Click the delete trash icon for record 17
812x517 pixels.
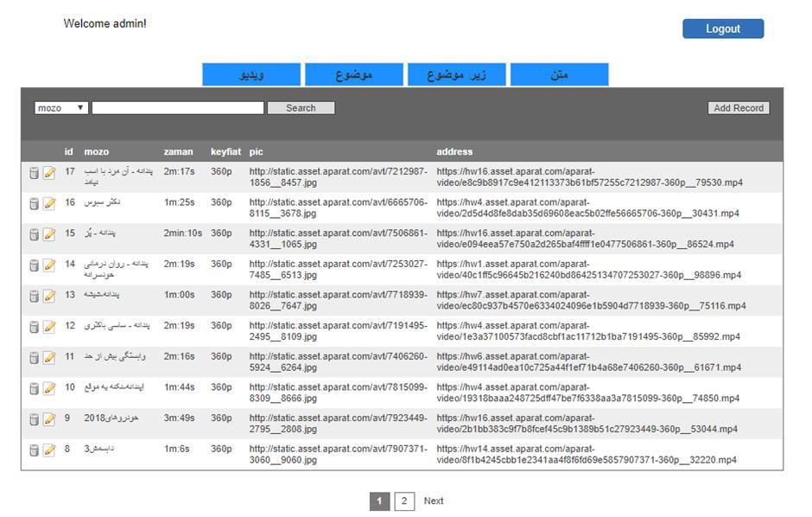(35, 173)
